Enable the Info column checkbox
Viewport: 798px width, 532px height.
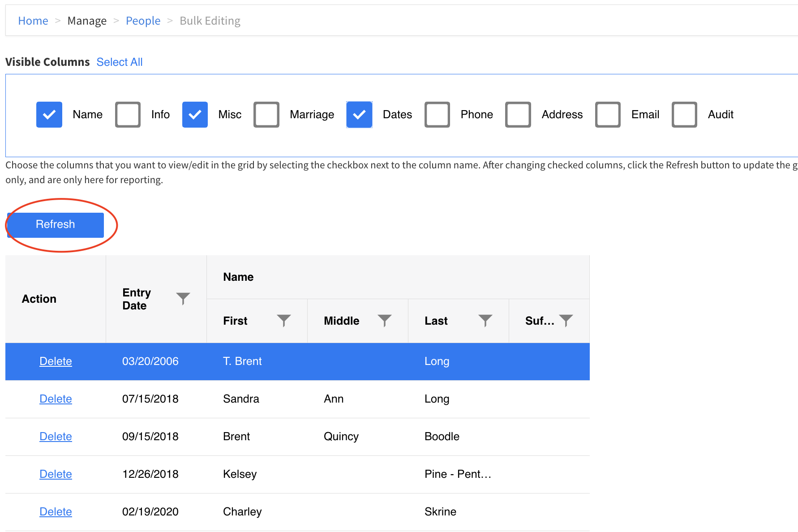click(128, 115)
